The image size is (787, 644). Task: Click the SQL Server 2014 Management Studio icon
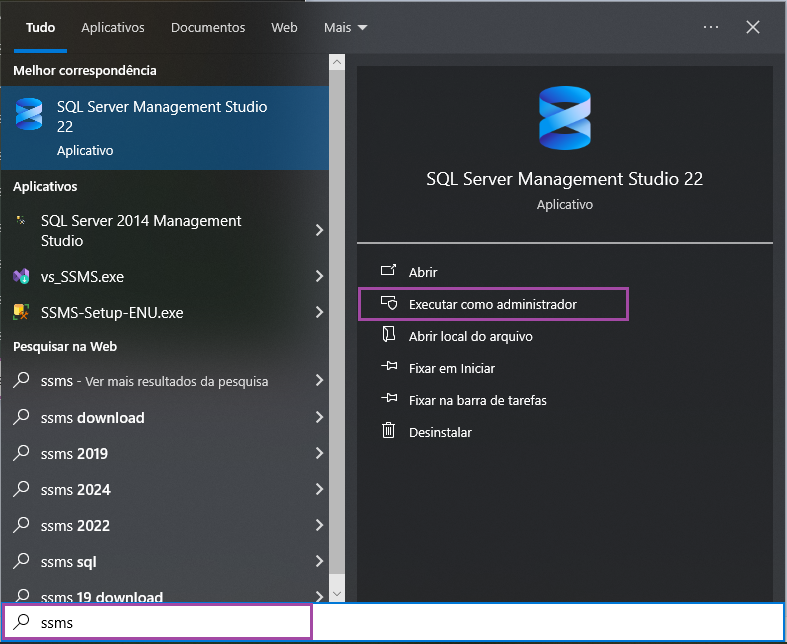[21, 221]
